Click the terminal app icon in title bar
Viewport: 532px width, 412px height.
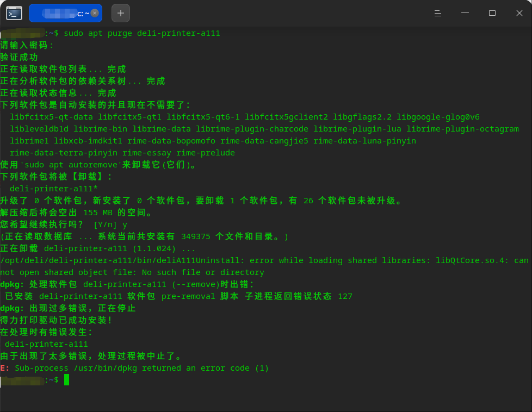tap(14, 13)
